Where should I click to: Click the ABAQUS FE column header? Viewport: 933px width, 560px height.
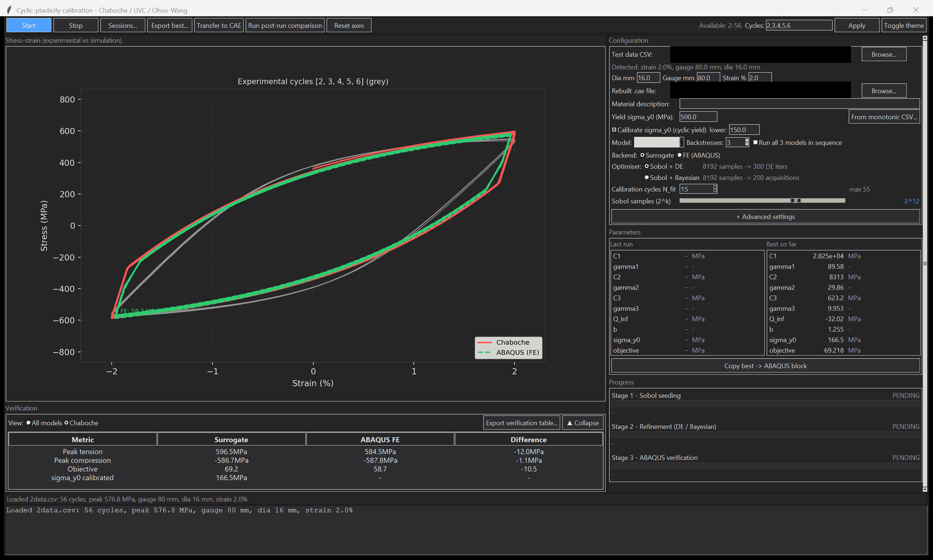(380, 439)
